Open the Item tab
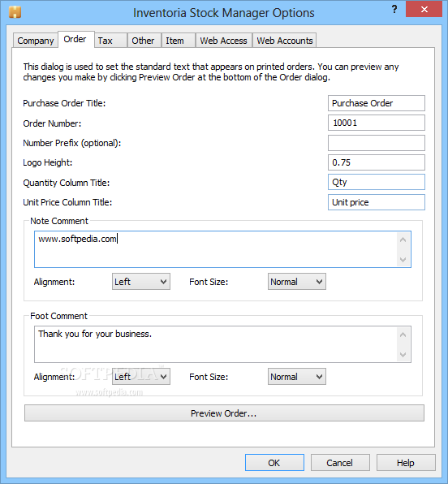Screen dimensions: 448x484 click(x=179, y=41)
